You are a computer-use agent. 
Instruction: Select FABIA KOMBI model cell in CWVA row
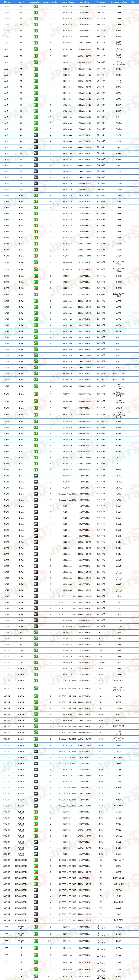pyautogui.click(x=21, y=836)
